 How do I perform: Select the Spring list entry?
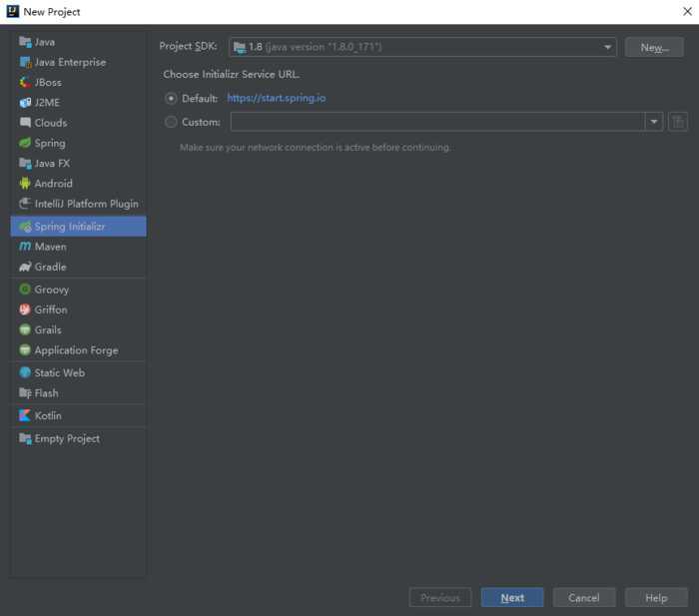click(x=78, y=143)
